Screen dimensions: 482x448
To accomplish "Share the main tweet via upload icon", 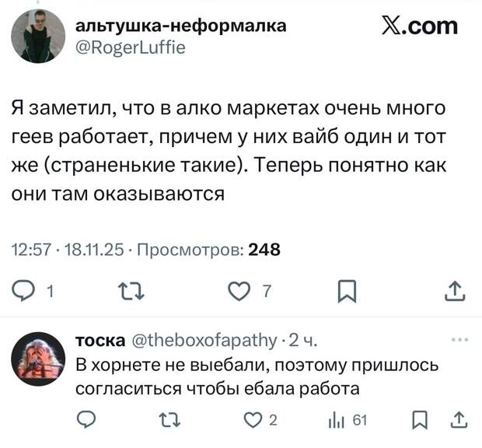I will point(456,292).
